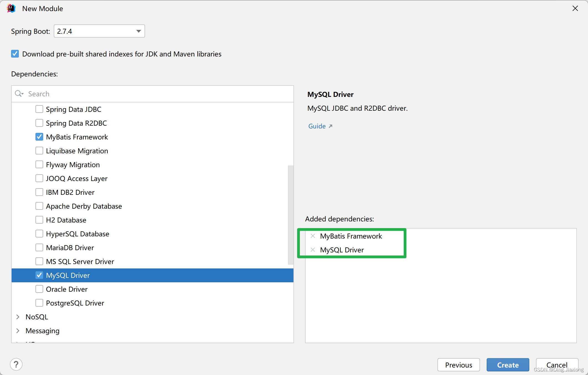Check the HyperSQL Database checkbox
The image size is (588, 375).
coord(39,234)
